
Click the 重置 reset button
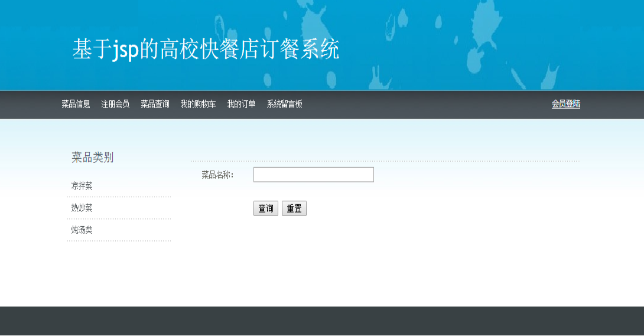click(294, 208)
